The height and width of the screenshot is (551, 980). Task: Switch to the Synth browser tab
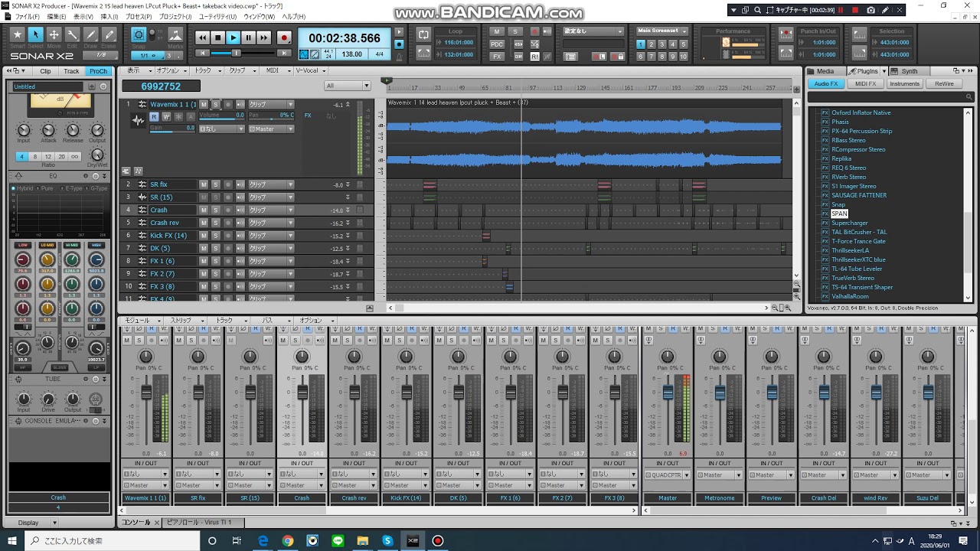click(x=909, y=71)
